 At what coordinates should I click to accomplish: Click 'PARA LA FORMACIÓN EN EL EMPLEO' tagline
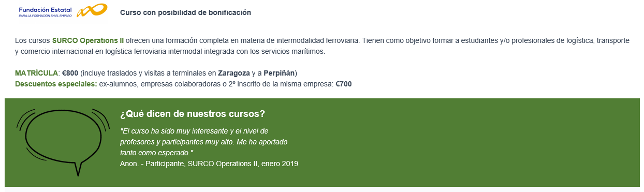(x=45, y=16)
